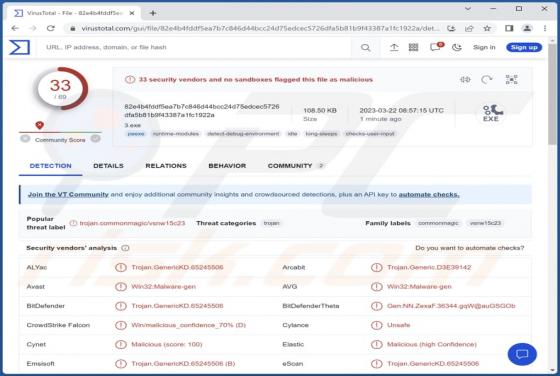Click the vsnw15c23 family label
The width and height of the screenshot is (560, 376).
485,223
